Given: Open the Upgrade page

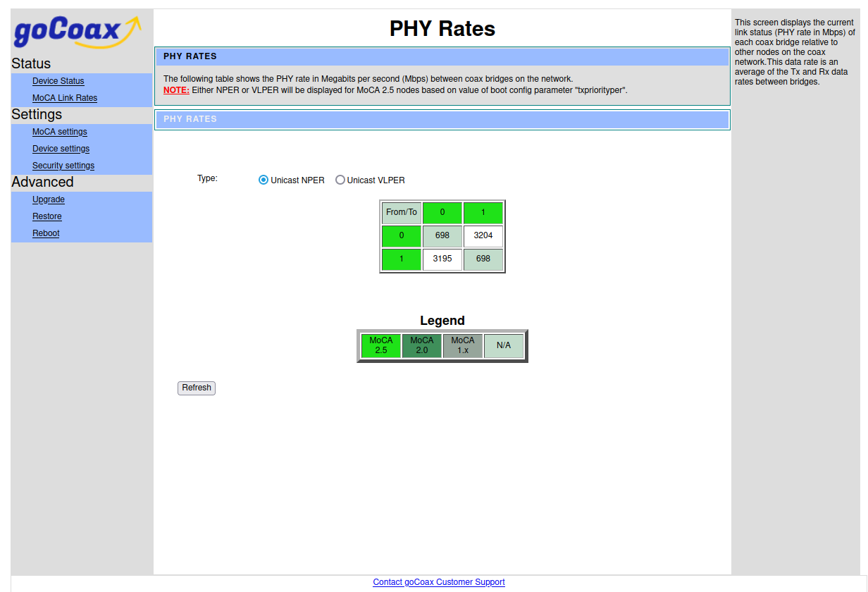Looking at the screenshot, I should coord(49,199).
